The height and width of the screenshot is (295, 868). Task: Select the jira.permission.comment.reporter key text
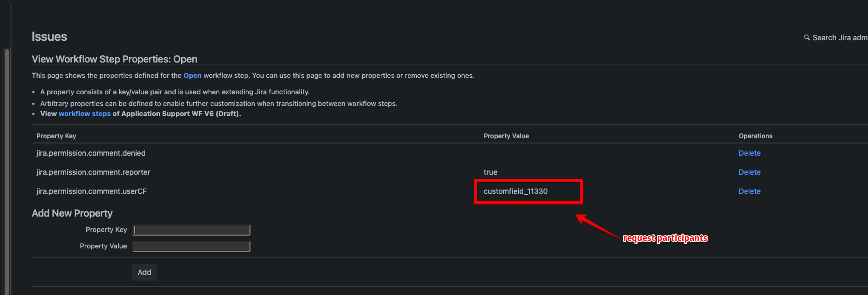coord(93,172)
